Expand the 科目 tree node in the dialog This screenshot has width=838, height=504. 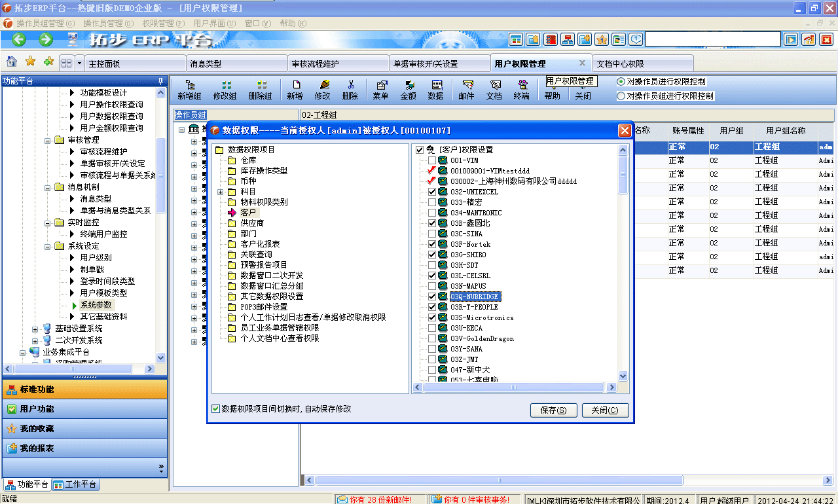coord(220,193)
